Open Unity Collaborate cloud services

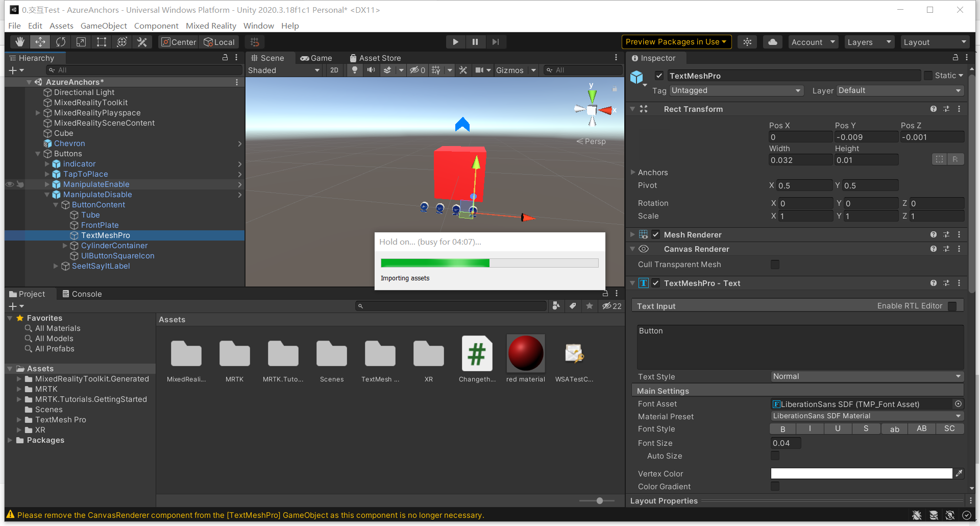[772, 42]
